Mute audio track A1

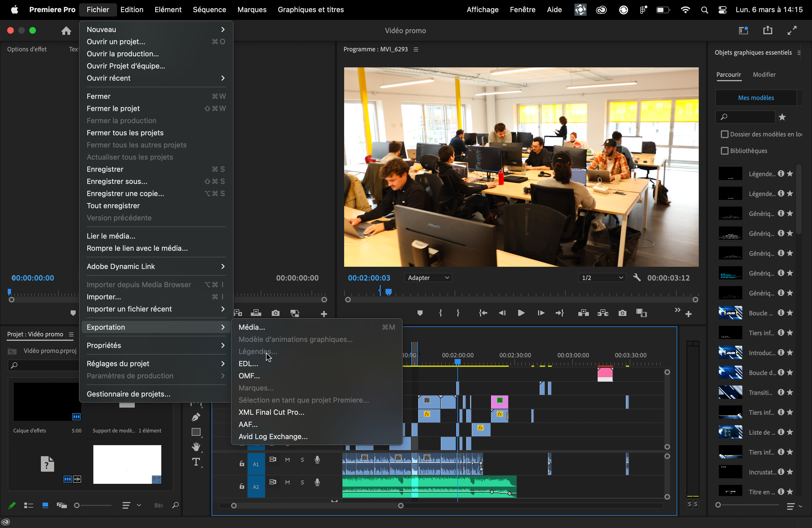(x=287, y=460)
